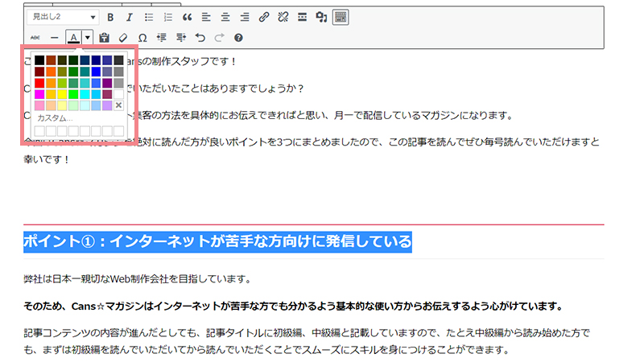
Task: Select the 'no color' X swatch
Action: click(118, 105)
